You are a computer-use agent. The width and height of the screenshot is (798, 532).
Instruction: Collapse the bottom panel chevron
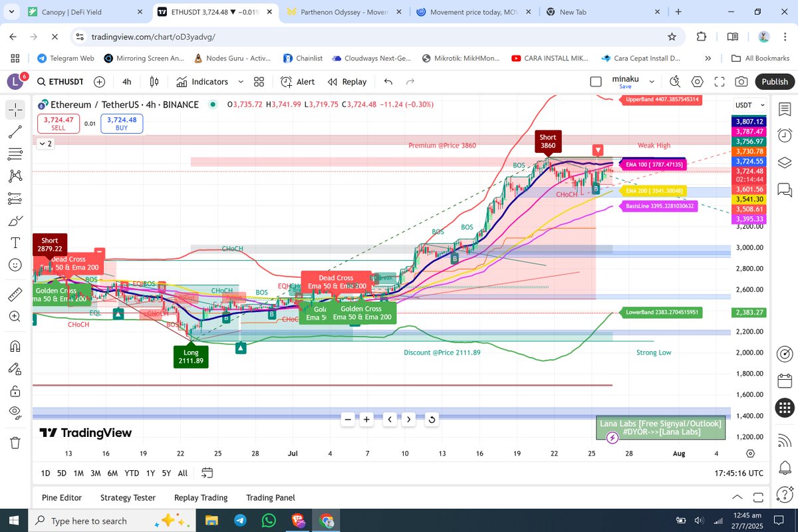pos(737,497)
